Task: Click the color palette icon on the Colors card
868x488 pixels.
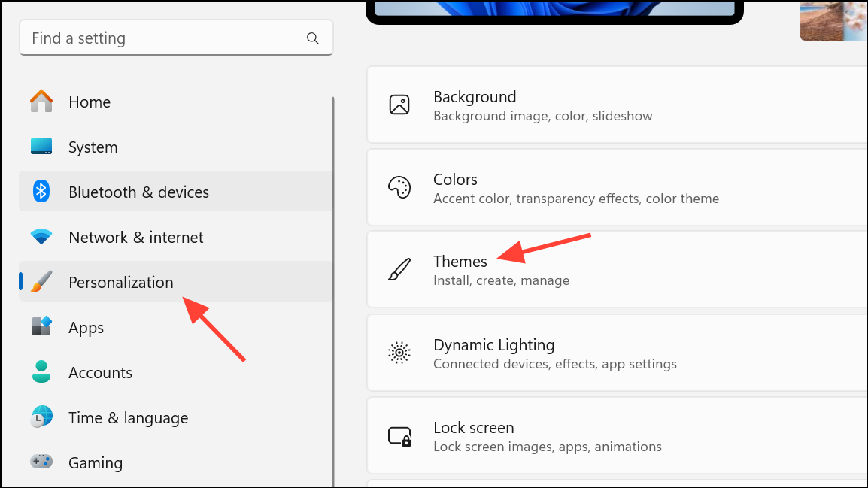Action: (x=399, y=187)
